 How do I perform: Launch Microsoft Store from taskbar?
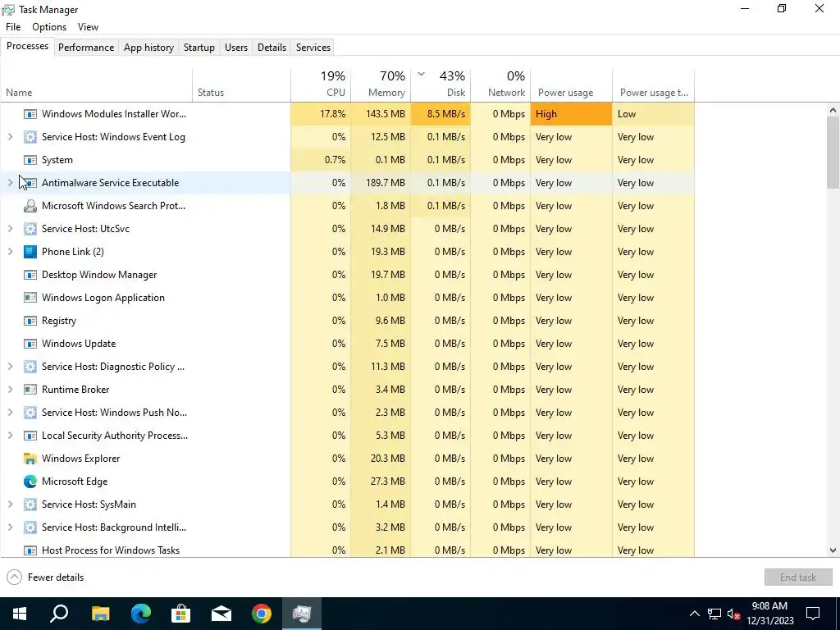click(181, 614)
